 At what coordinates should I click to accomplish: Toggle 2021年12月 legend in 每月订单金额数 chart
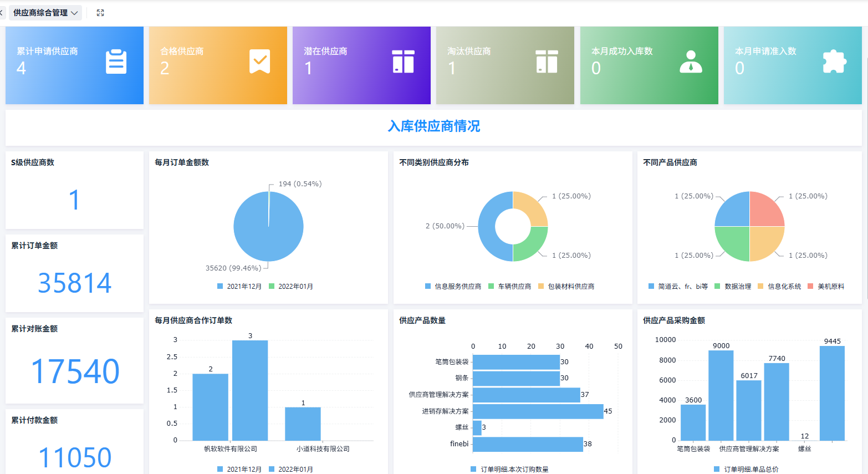pos(239,287)
